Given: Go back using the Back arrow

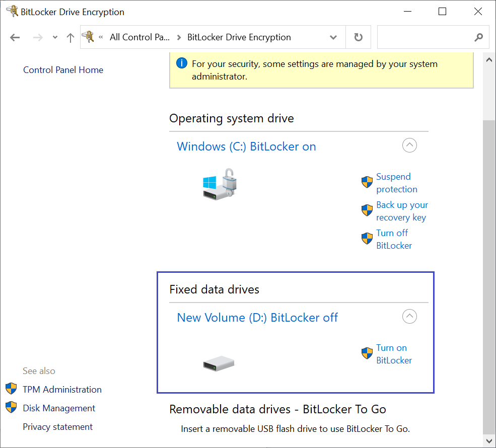Looking at the screenshot, I should click(x=15, y=38).
